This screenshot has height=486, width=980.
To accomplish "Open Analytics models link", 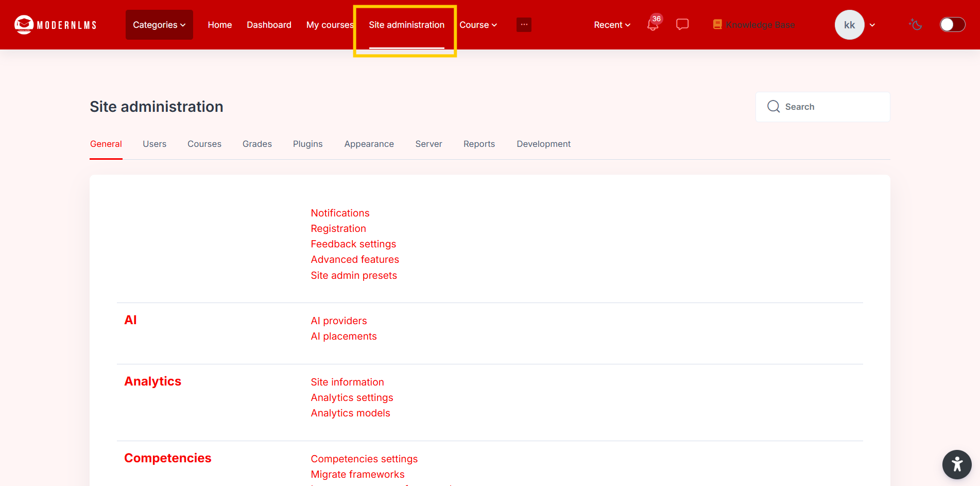I will 350,413.
